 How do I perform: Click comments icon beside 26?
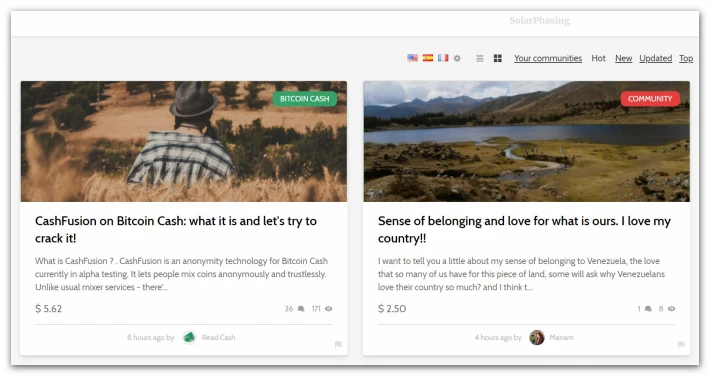click(x=301, y=309)
